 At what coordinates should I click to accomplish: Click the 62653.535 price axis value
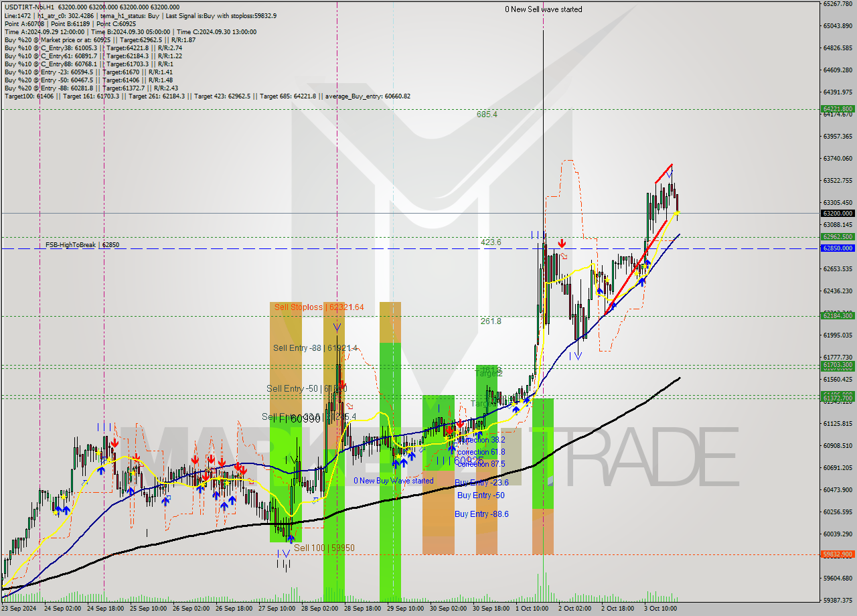pyautogui.click(x=838, y=268)
